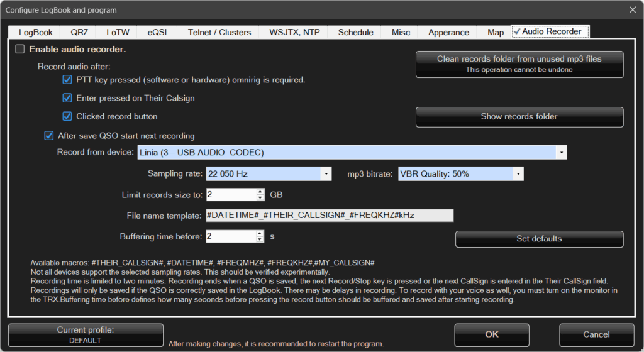Open the mp3 bitrate dropdown
This screenshot has height=352, width=644.
pyautogui.click(x=517, y=174)
